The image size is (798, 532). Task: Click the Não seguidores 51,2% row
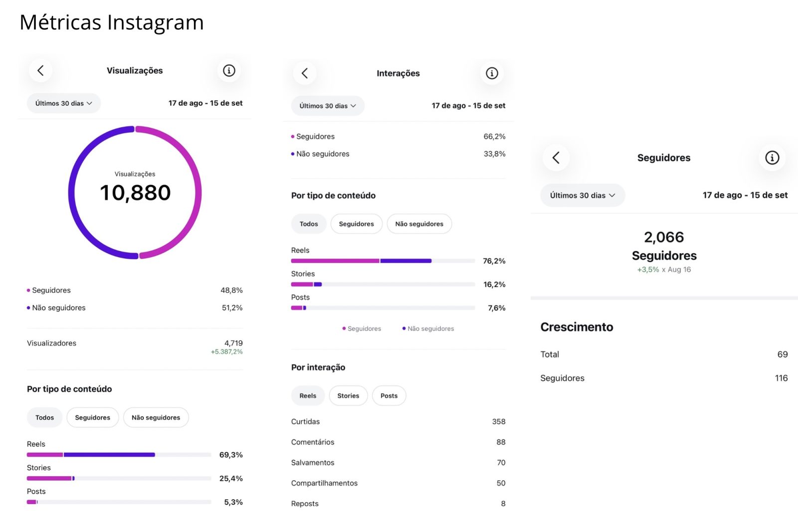[x=135, y=308]
